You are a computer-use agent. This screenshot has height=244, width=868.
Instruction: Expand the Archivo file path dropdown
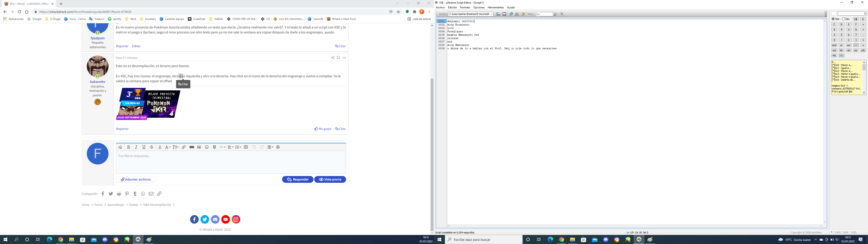[x=491, y=14]
